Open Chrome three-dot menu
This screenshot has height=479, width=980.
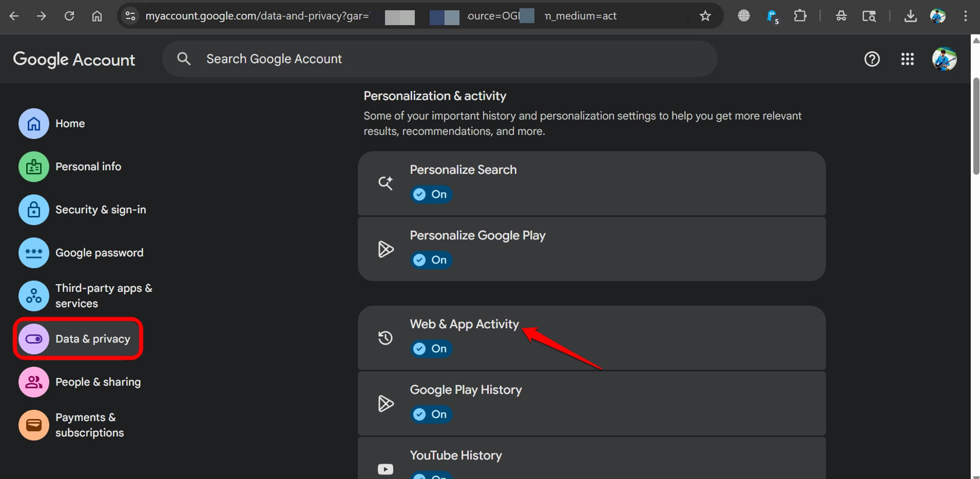coord(965,16)
